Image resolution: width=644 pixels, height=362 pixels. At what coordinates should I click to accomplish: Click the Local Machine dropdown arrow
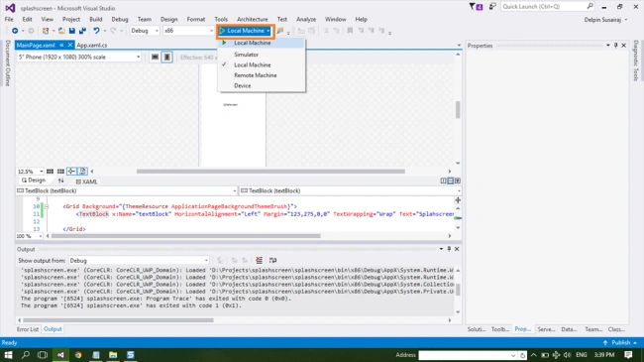pyautogui.click(x=268, y=31)
